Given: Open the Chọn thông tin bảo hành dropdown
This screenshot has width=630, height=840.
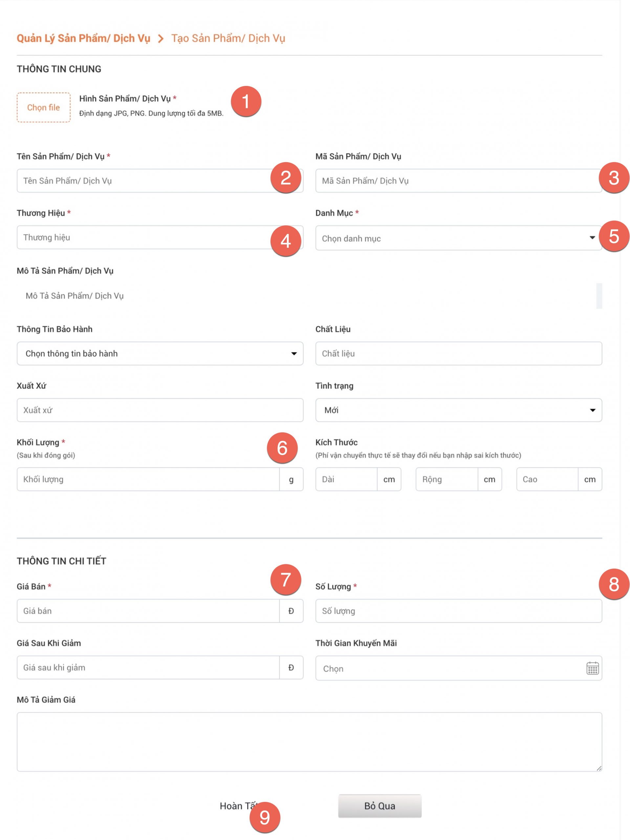Looking at the screenshot, I should (160, 353).
